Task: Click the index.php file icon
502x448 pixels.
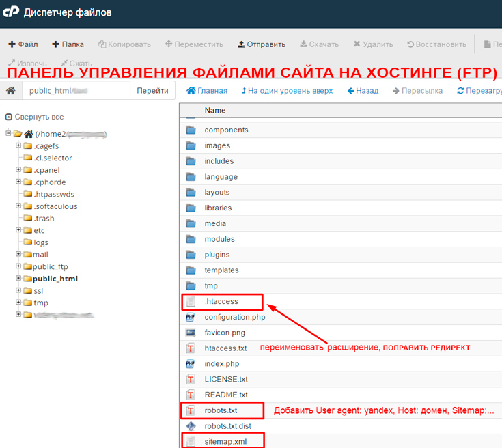Action: (191, 364)
